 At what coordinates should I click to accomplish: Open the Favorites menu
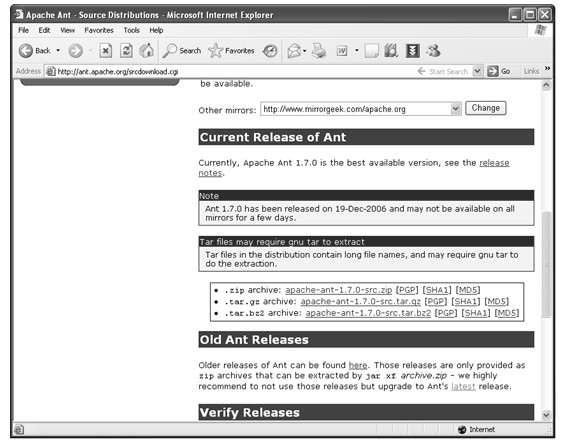[99, 30]
